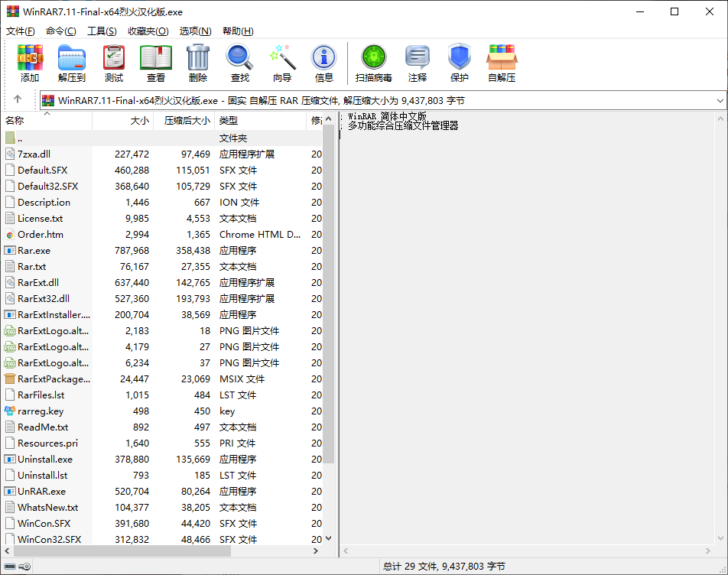Image resolution: width=728 pixels, height=575 pixels.
Task: Select the Rar.txt file row
Action: [x=162, y=267]
